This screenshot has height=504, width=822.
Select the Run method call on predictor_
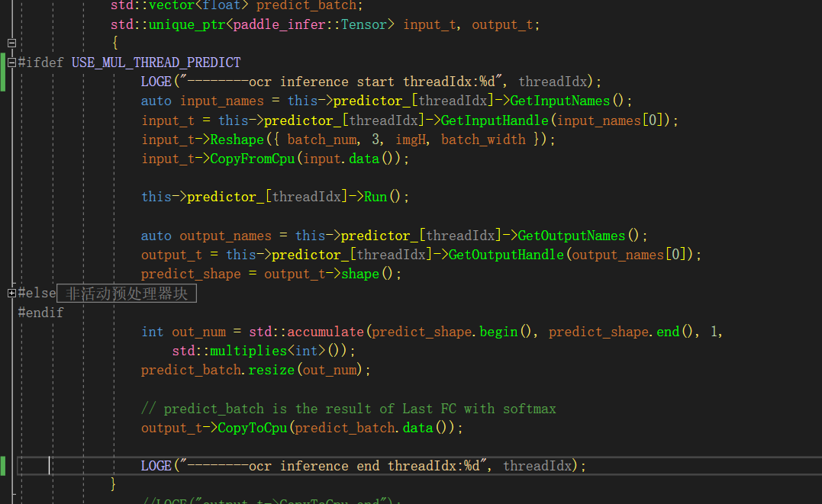click(x=375, y=196)
